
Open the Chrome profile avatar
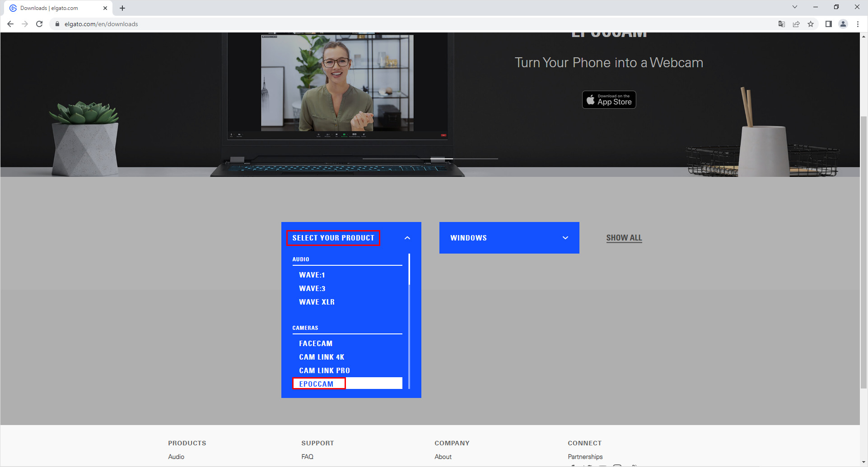pyautogui.click(x=843, y=24)
